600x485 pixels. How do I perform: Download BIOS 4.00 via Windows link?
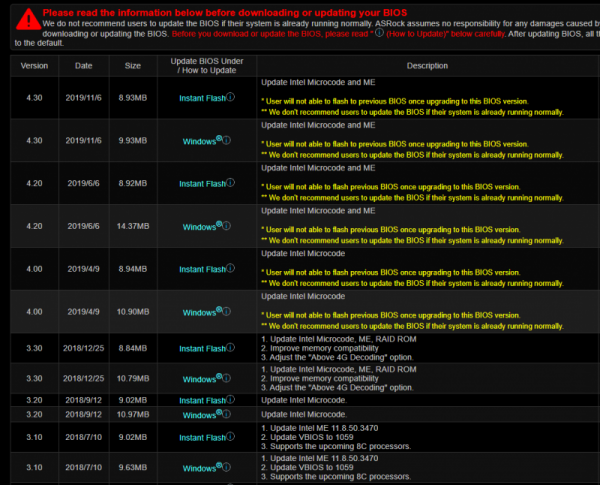(199, 313)
